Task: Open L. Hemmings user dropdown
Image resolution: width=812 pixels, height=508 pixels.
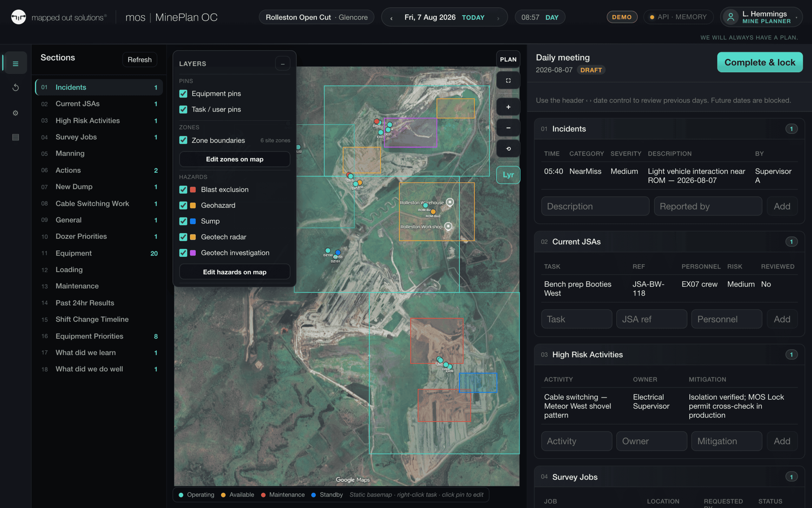Action: (x=761, y=17)
